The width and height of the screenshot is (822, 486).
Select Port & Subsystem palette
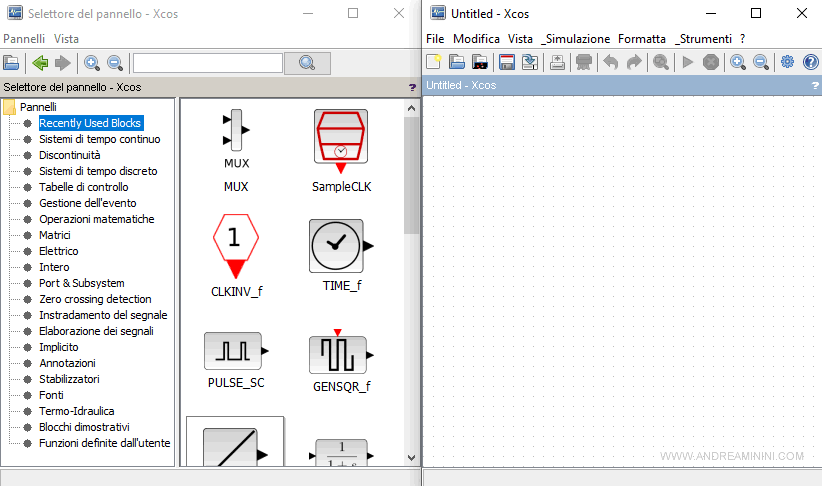pyautogui.click(x=82, y=283)
